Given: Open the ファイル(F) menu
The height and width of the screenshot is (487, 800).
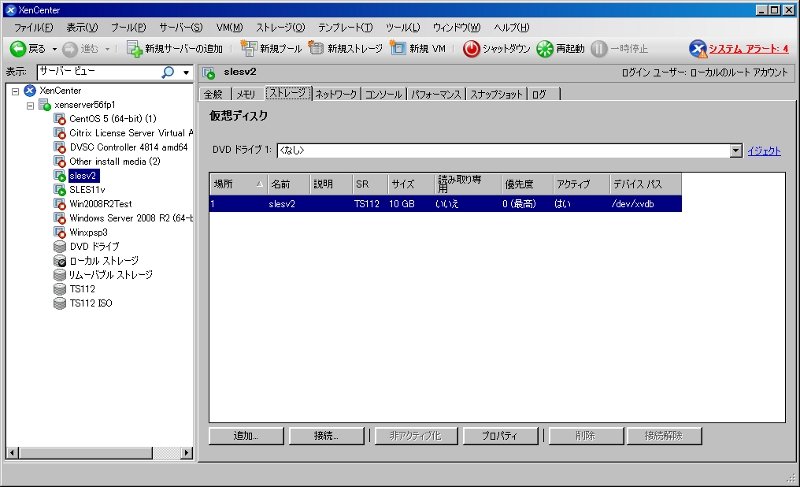Looking at the screenshot, I should click(x=34, y=28).
